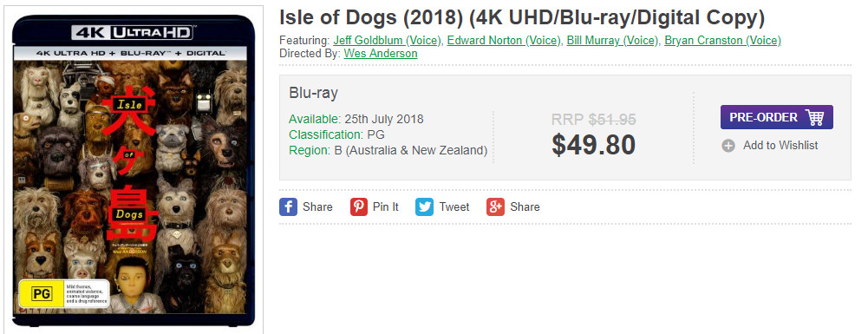
Task: Open the Isle of Dogs cover thumbnail
Action: [134, 171]
